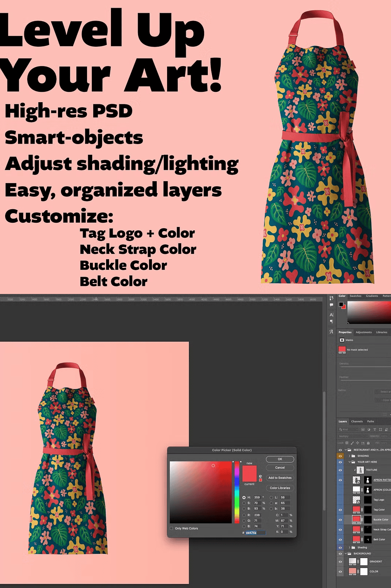This screenshot has width=391, height=588.
Task: Open the Comments panel icon
Action: [331, 305]
